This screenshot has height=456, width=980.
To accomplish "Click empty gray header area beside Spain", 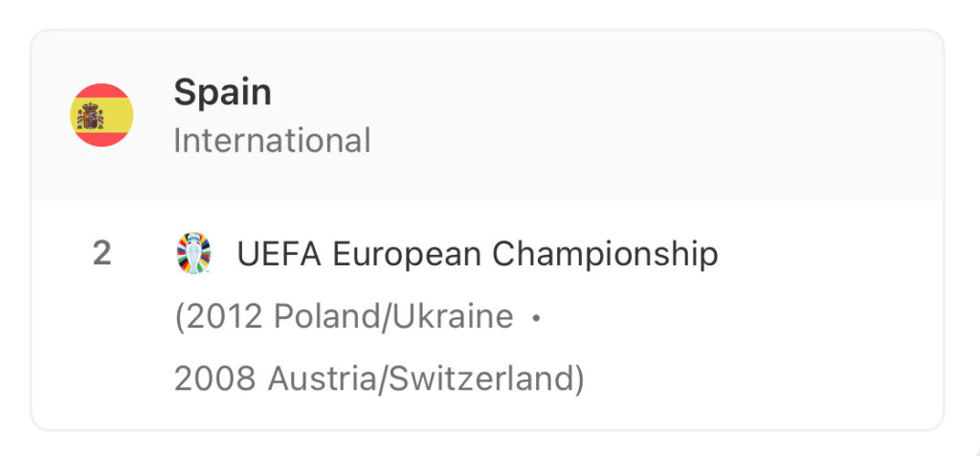I will [x=625, y=116].
